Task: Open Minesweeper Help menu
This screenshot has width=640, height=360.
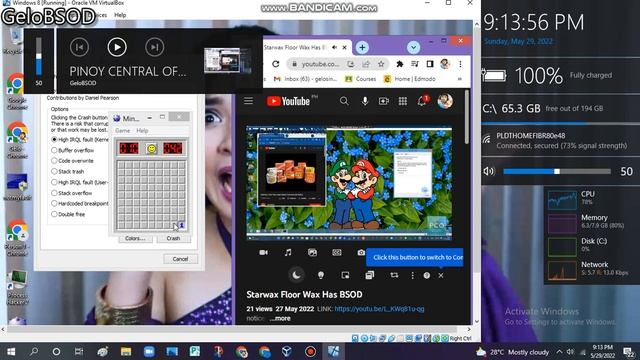Action: pos(142,131)
